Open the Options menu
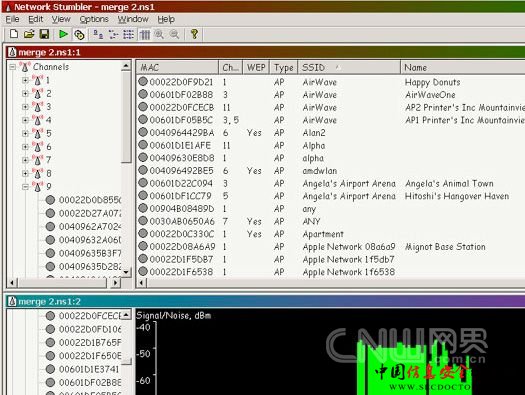 [x=94, y=19]
